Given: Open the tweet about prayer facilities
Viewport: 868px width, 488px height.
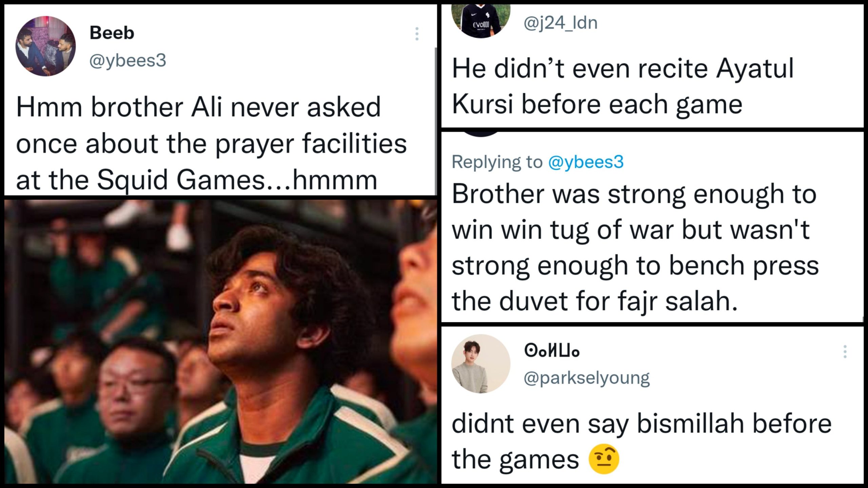Looking at the screenshot, I should pyautogui.click(x=212, y=143).
